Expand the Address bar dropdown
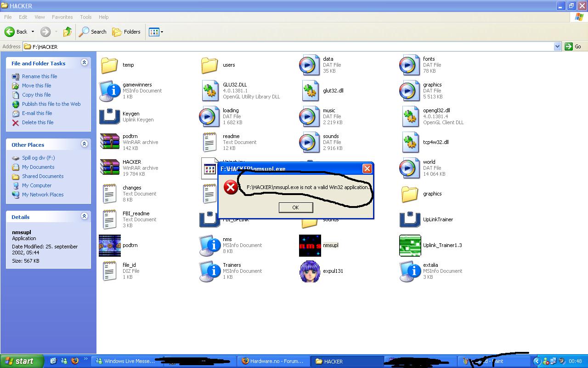Viewport: 588px width, 368px height. (x=558, y=46)
